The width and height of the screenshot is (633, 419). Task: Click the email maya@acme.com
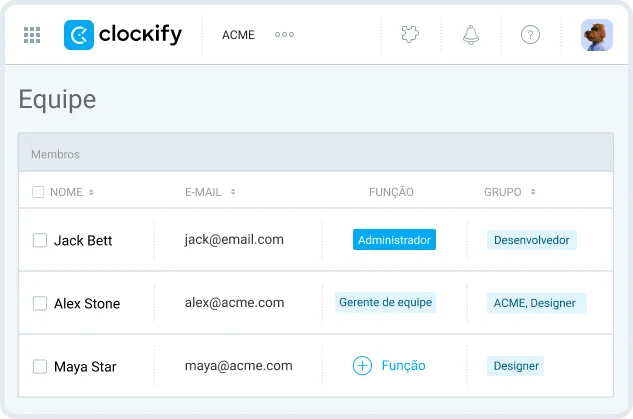[239, 366]
